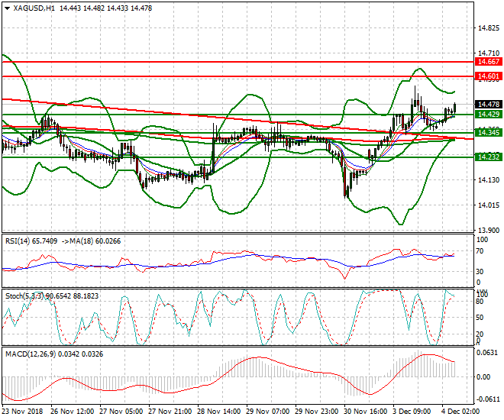Click the MACD 0.00 scale value

483,376
